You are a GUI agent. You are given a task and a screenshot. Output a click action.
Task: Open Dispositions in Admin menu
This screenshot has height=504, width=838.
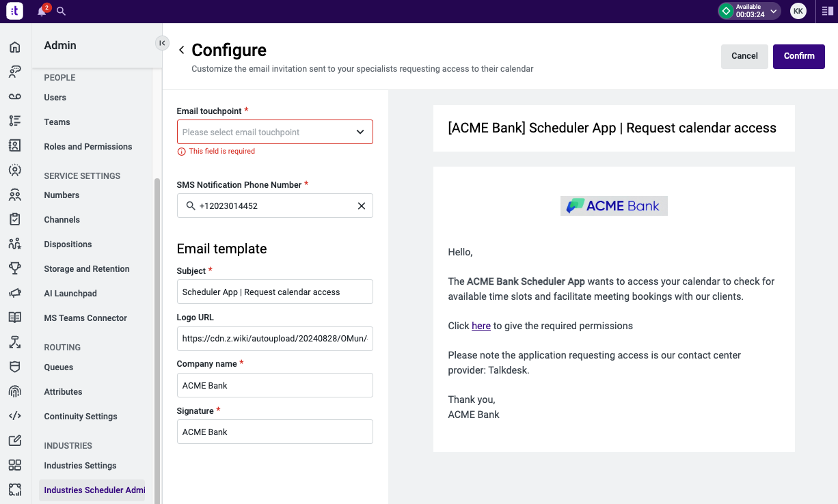click(68, 244)
